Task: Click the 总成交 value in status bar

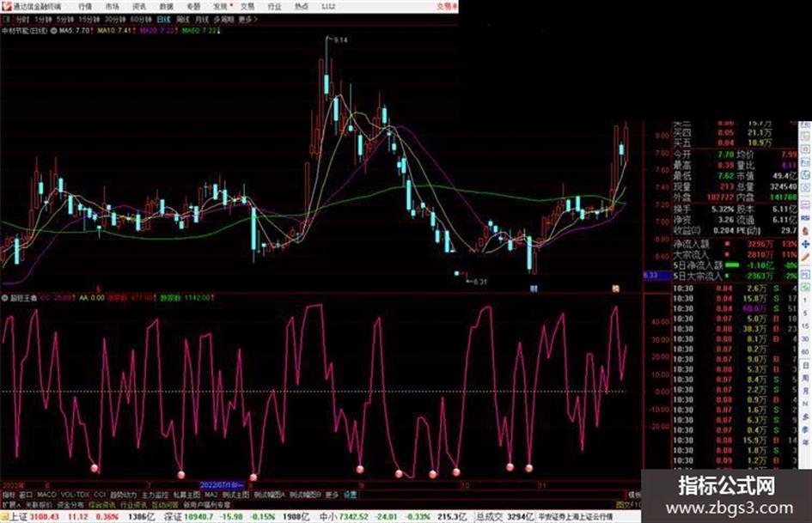Action: click(x=505, y=517)
